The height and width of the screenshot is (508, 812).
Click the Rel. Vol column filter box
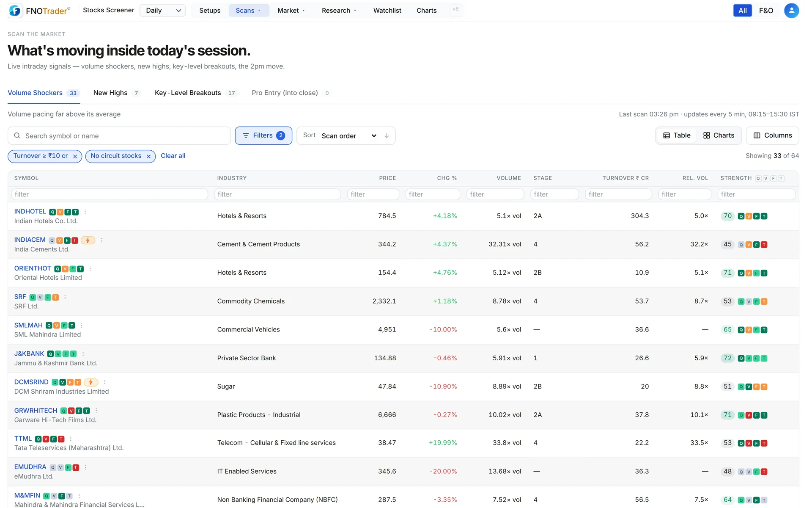click(x=685, y=194)
